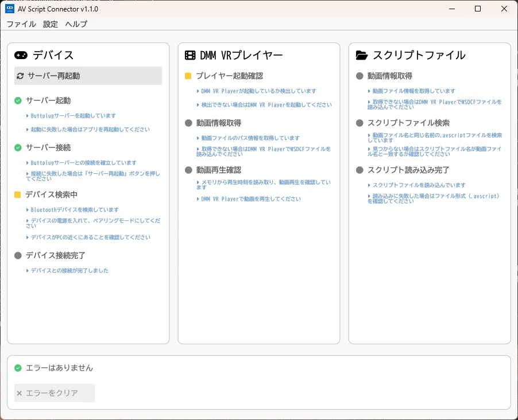This screenshot has height=420, width=518.
Task: Click the AV Script Connector app icon
Action: coord(10,9)
